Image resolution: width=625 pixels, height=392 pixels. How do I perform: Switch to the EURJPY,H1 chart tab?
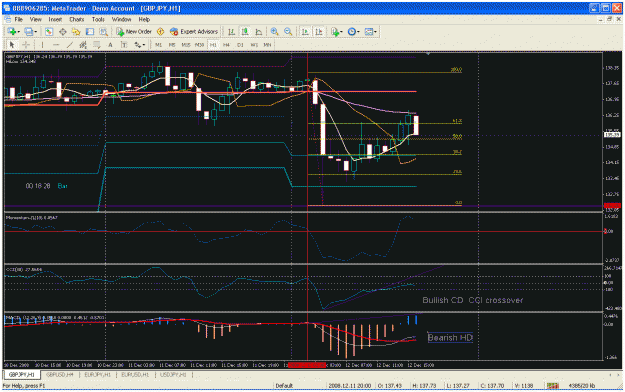click(98, 375)
